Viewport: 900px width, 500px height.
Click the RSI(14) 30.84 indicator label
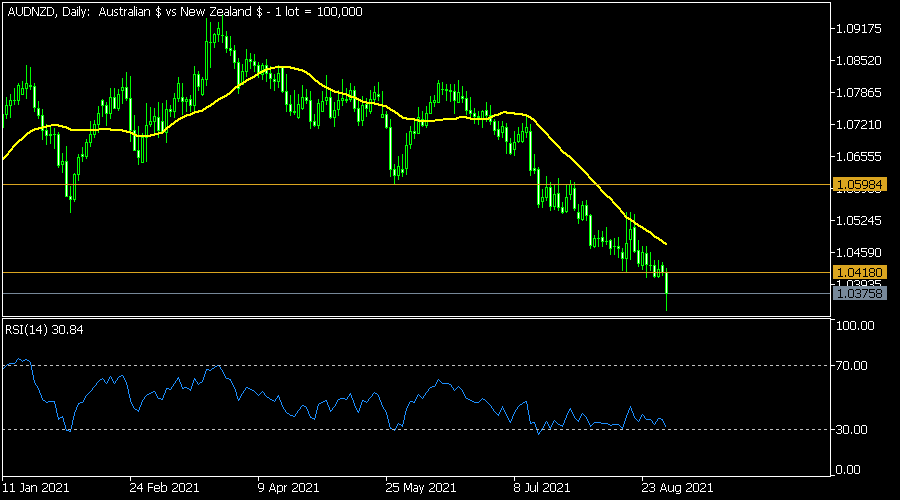click(44, 330)
